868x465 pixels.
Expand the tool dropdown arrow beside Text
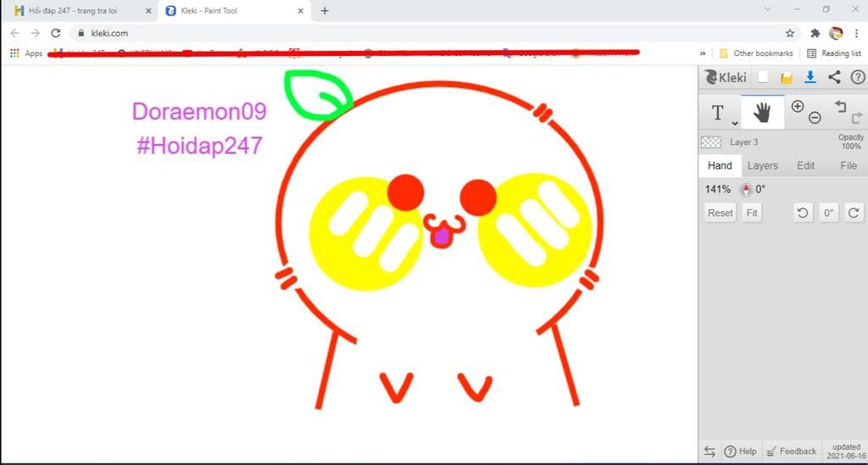pos(735,123)
